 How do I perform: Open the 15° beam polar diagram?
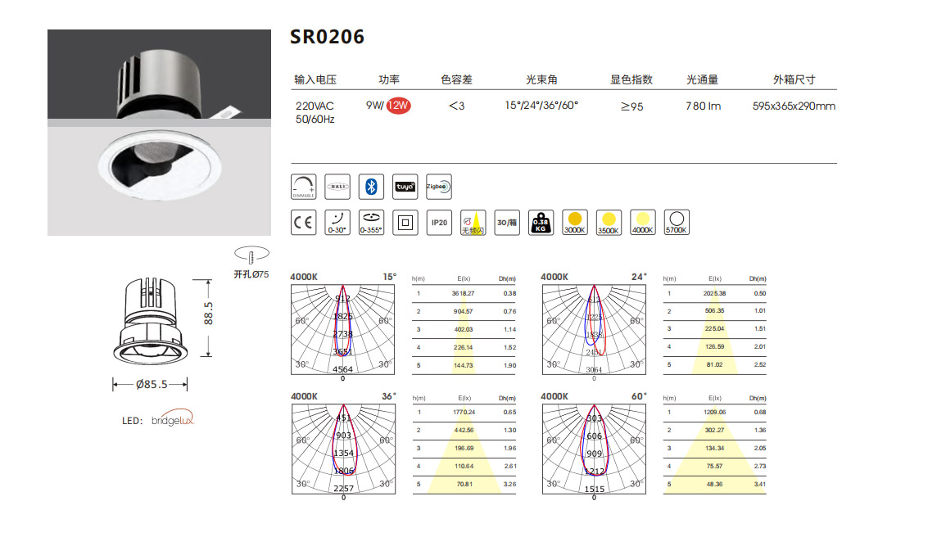click(x=343, y=330)
